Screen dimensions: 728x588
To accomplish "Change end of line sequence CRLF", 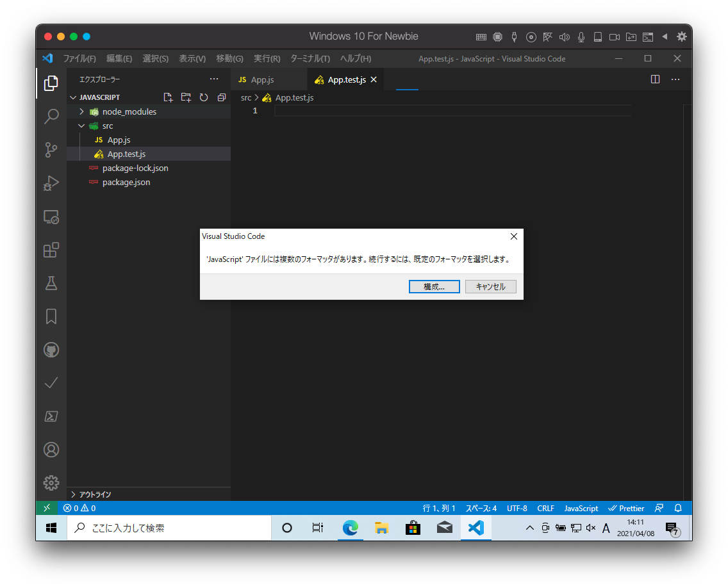I will click(545, 508).
